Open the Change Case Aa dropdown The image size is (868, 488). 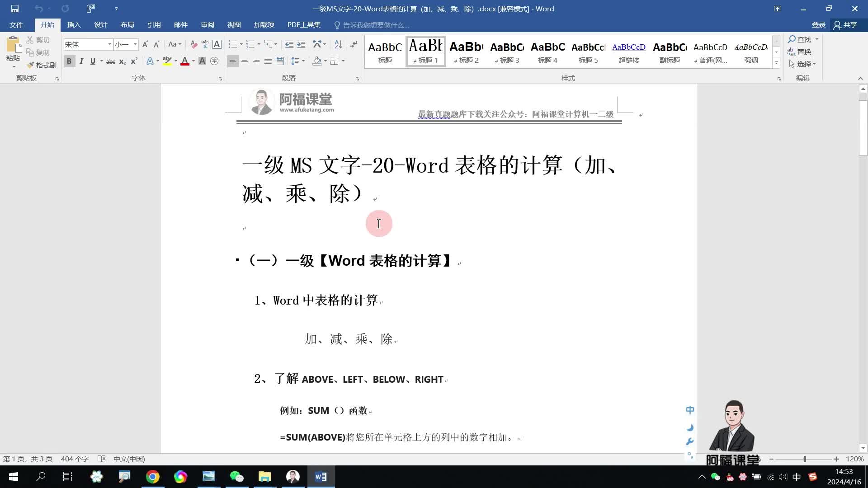click(x=175, y=44)
